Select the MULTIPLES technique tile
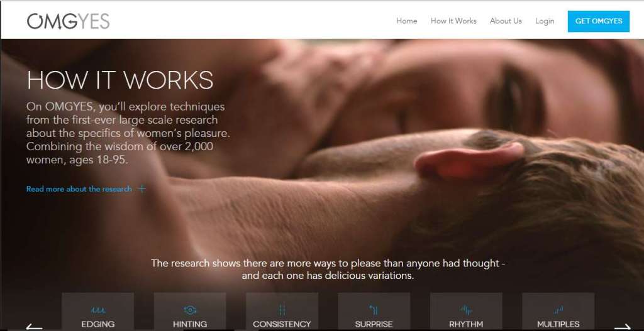This screenshot has width=644, height=331. [558, 312]
